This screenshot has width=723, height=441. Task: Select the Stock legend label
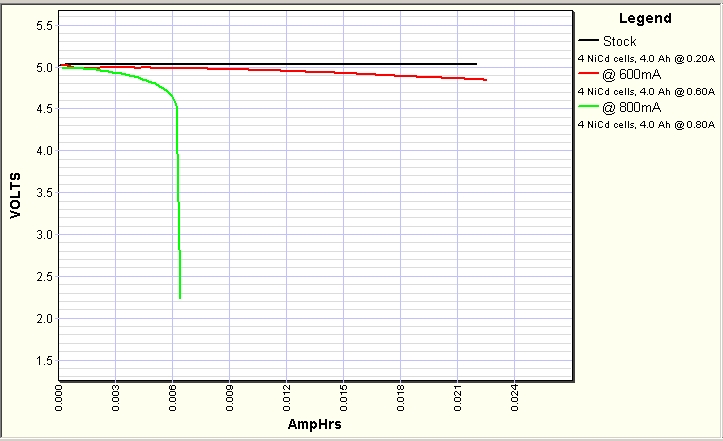[x=620, y=41]
